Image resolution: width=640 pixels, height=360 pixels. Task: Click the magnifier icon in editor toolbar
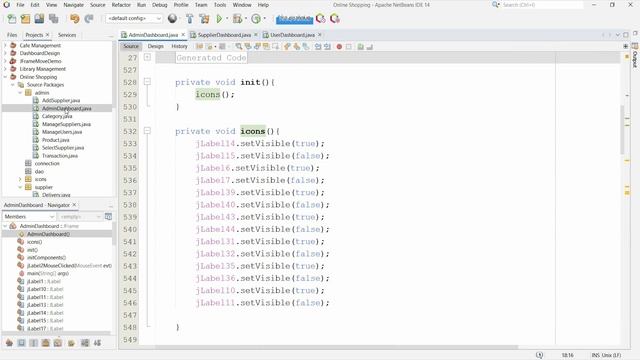coord(239,47)
